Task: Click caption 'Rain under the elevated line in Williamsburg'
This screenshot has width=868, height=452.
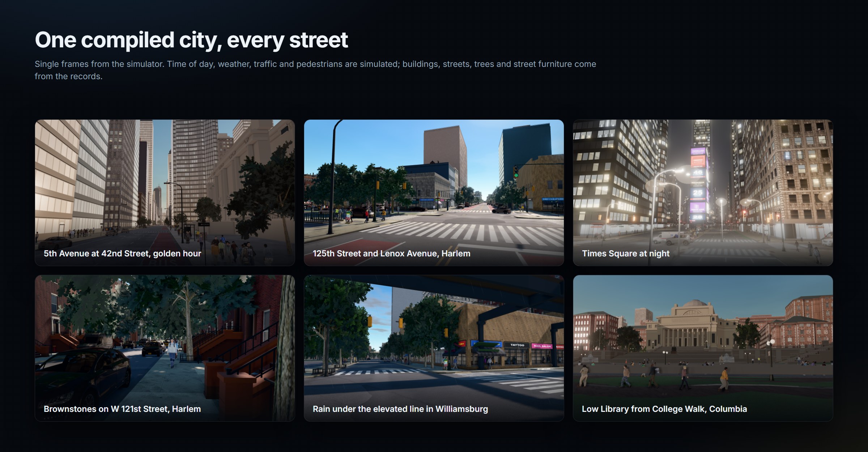Action: click(x=400, y=409)
